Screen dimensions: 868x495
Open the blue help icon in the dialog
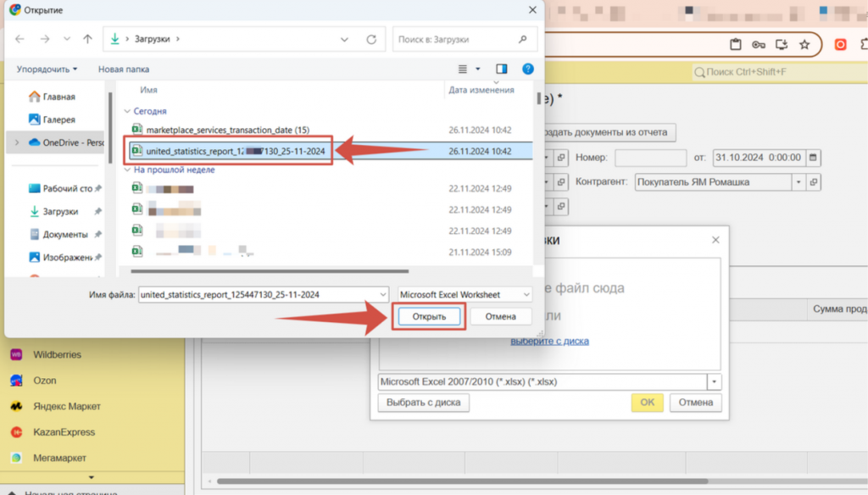(527, 69)
